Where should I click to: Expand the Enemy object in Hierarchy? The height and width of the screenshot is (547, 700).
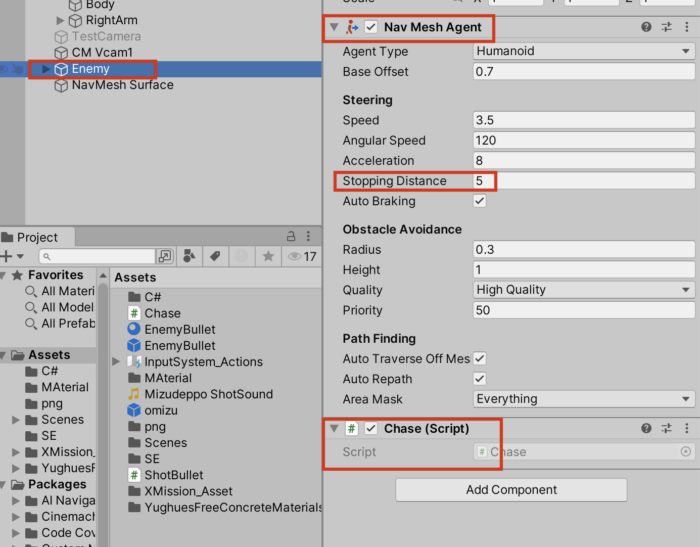pos(44,69)
